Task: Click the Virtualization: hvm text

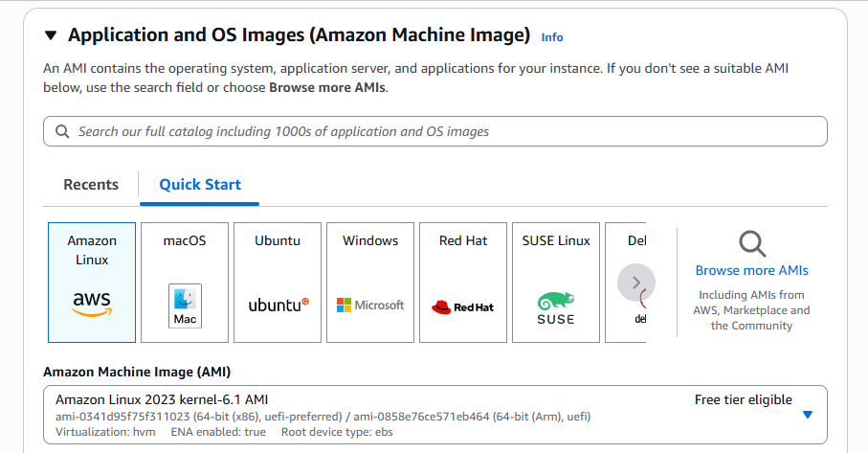Action: pos(105,432)
